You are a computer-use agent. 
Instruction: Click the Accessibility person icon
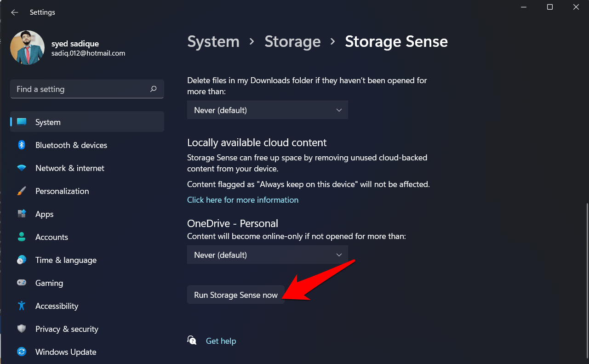pos(22,306)
